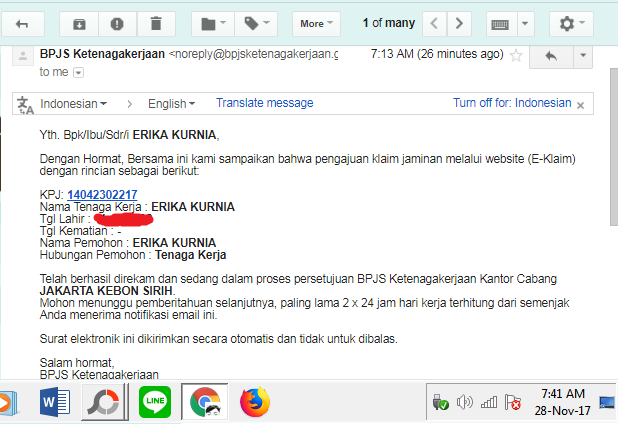This screenshot has height=424, width=618.
Task: Click Safely Remove Hardware tray icon
Action: 440,402
